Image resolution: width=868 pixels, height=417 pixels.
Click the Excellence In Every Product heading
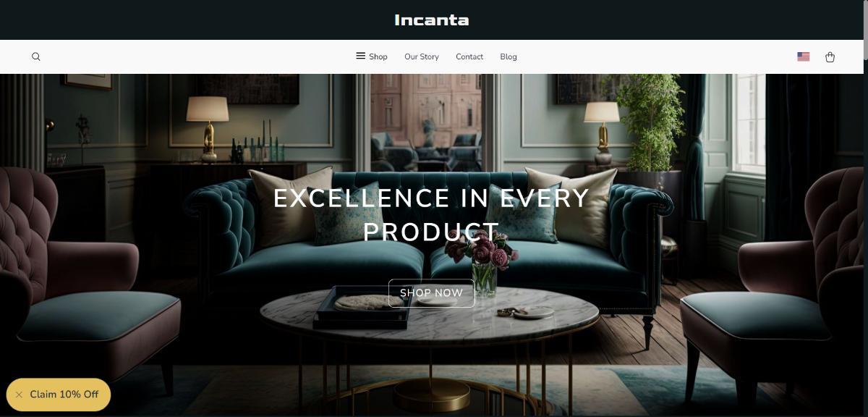(432, 215)
